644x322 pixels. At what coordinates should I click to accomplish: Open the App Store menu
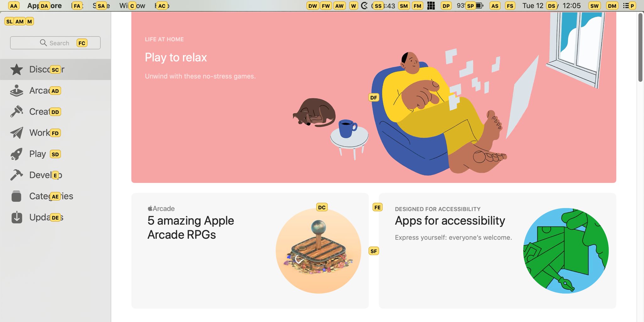(44, 5)
